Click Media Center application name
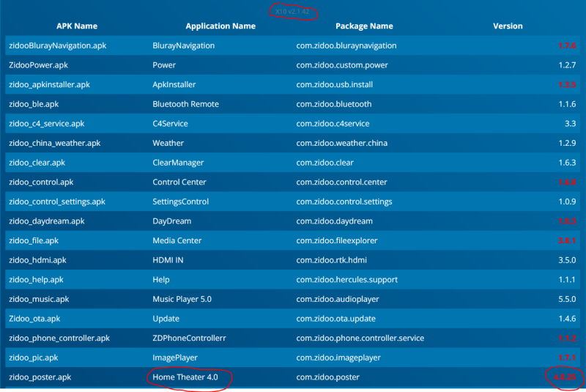The height and width of the screenshot is (392, 586). [177, 240]
